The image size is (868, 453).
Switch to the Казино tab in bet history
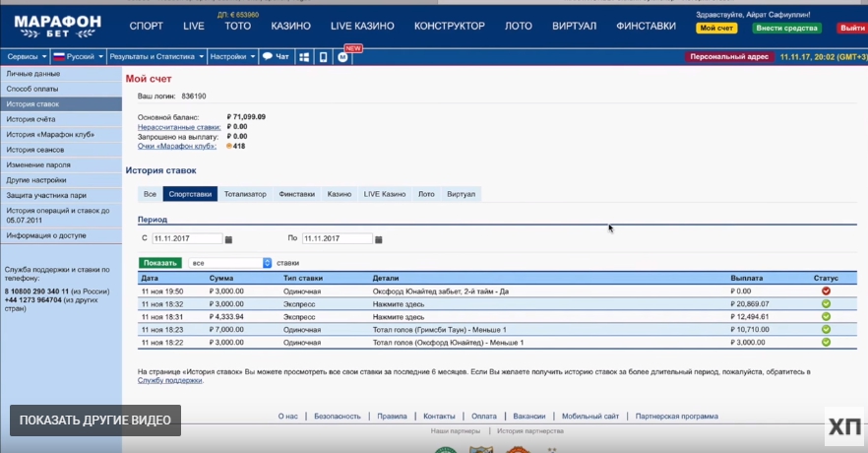[x=340, y=194]
